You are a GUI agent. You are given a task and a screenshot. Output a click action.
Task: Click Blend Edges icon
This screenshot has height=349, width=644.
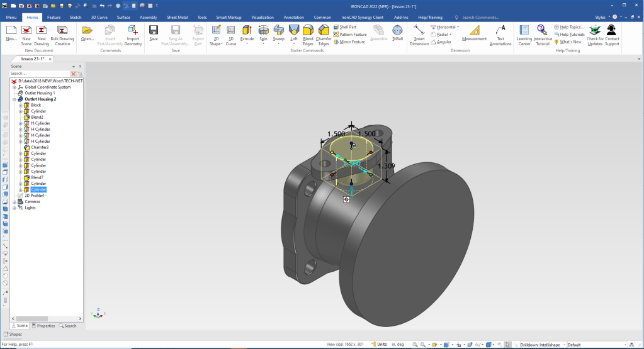(308, 30)
